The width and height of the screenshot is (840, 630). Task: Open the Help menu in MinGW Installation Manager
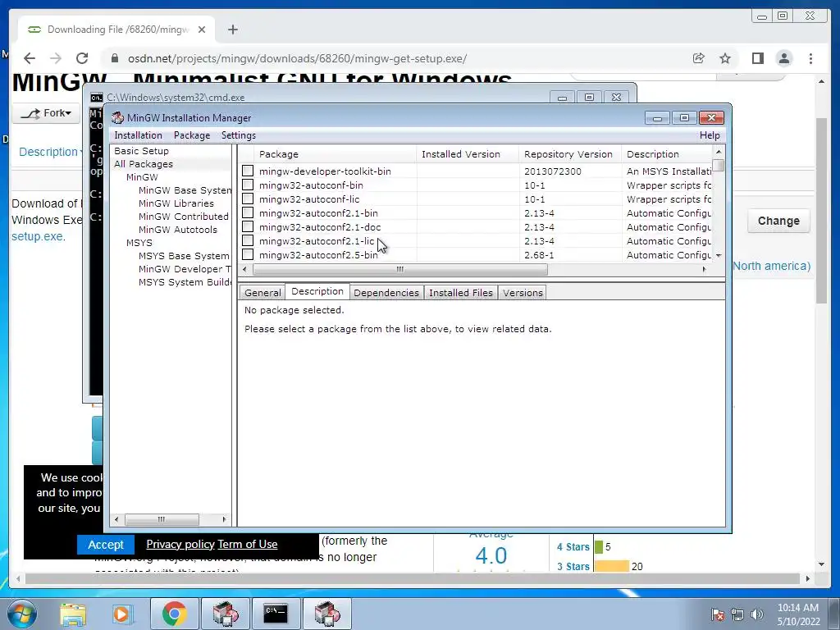pyautogui.click(x=710, y=135)
